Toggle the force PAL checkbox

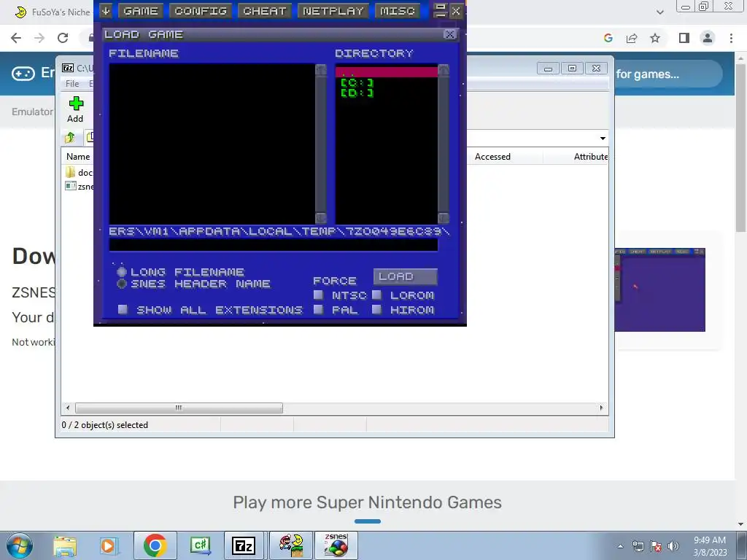tap(318, 309)
